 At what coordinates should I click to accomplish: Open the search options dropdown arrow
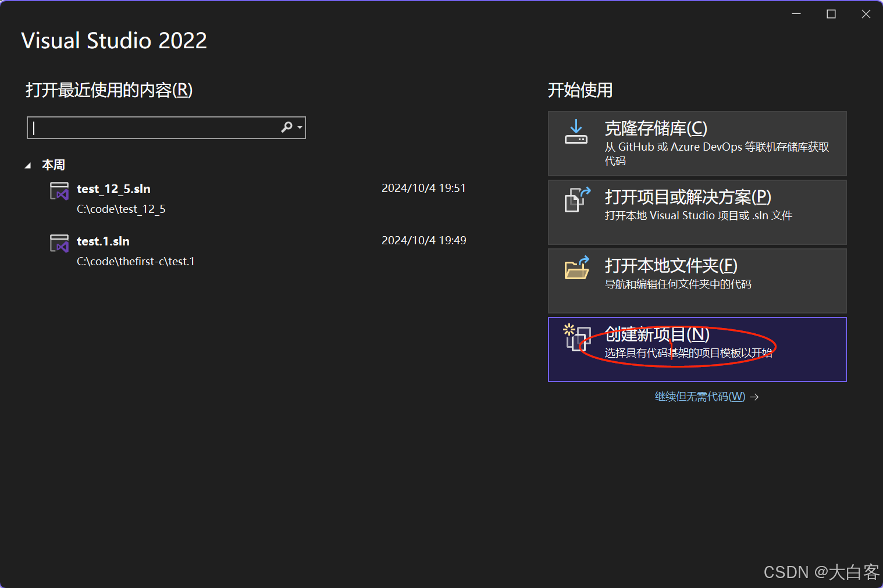click(x=300, y=127)
